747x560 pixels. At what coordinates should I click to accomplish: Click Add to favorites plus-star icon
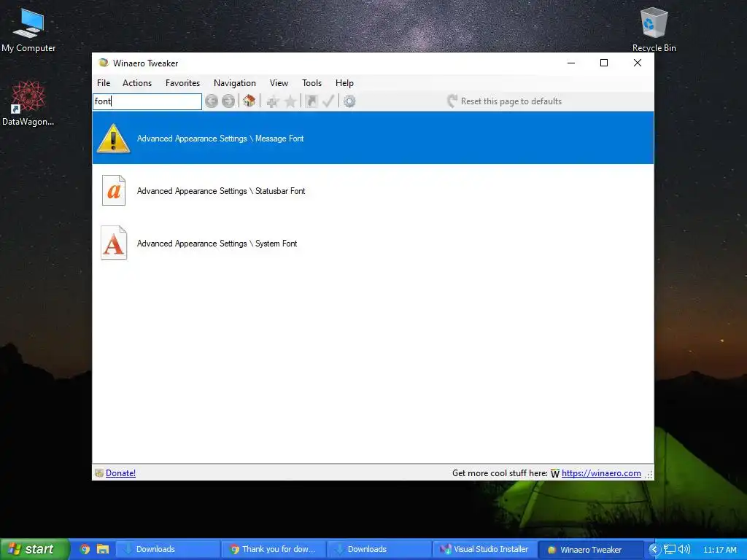click(x=273, y=101)
